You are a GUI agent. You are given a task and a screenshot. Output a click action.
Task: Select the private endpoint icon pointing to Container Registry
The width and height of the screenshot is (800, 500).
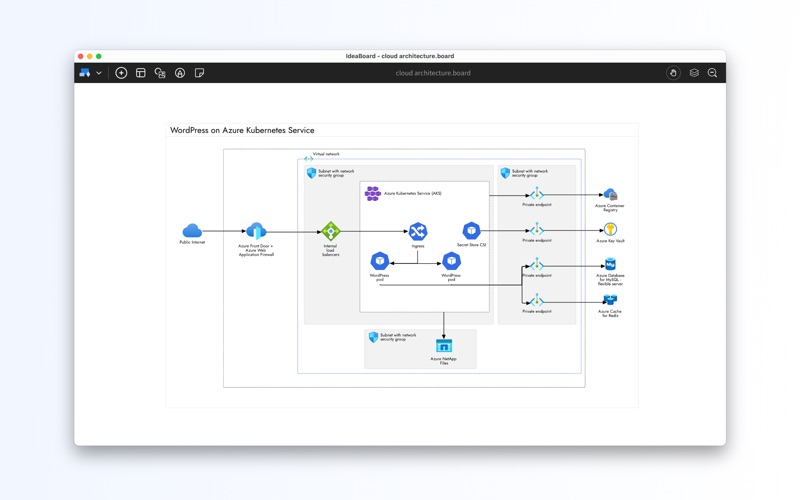coord(537,194)
